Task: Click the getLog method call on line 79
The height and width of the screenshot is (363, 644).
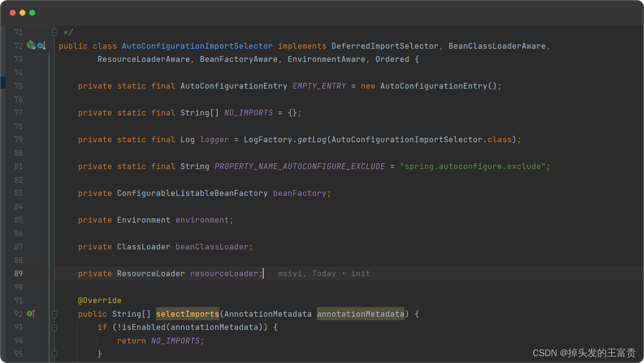Action: pos(312,139)
